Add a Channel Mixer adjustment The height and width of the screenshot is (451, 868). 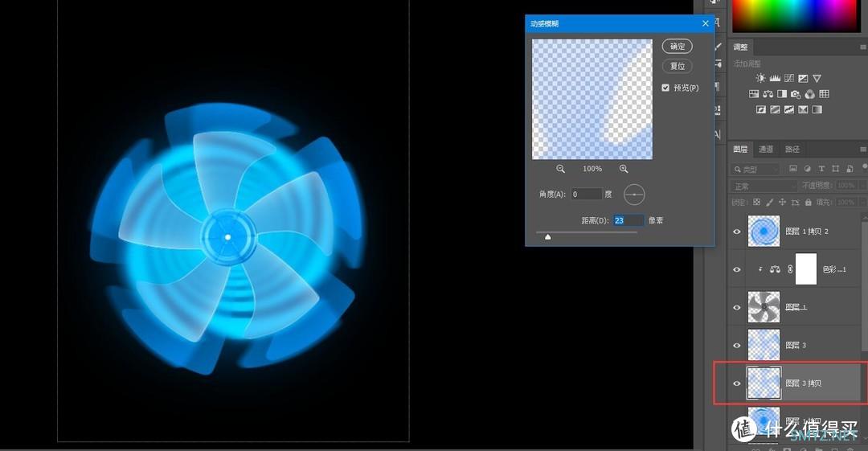coord(810,93)
